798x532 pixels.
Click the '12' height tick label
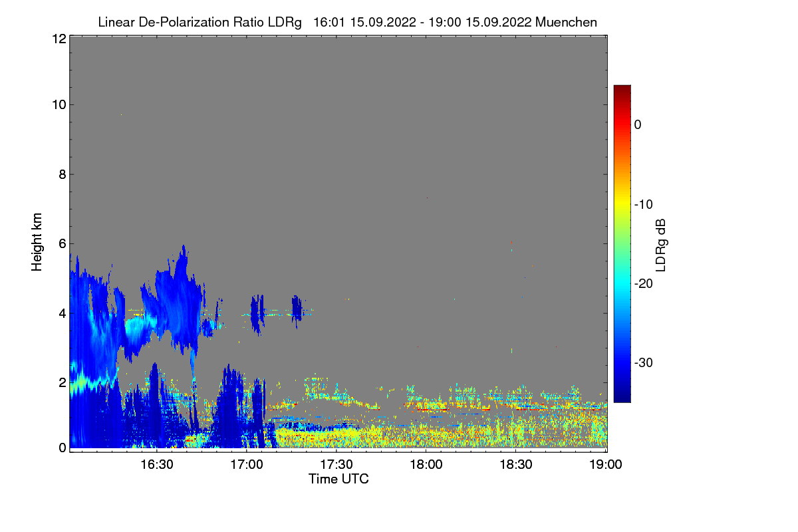[x=59, y=39]
